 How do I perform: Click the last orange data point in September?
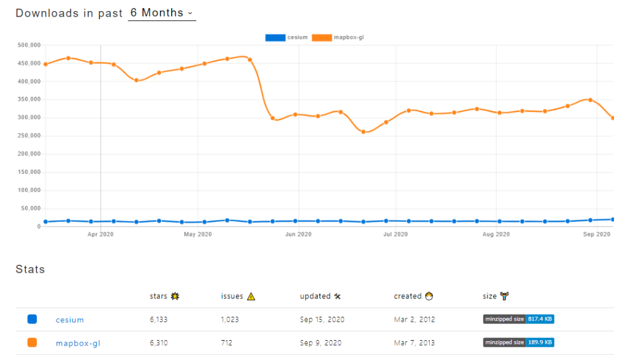613,118
